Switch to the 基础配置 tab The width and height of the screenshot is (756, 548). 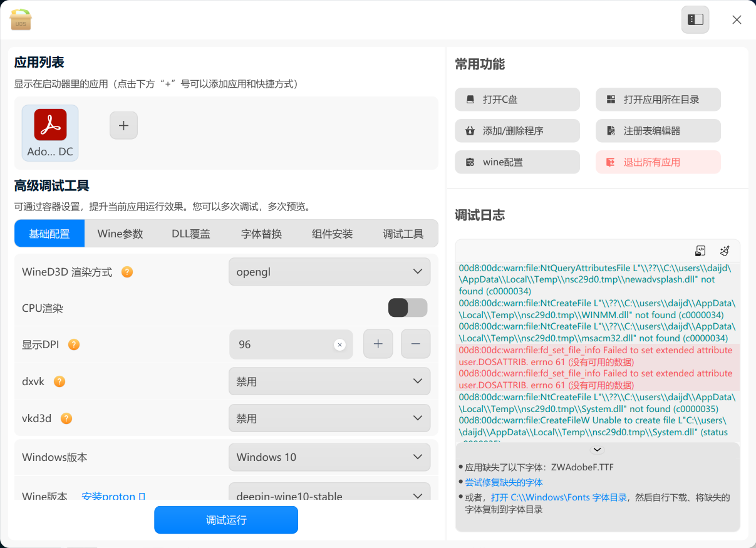pyautogui.click(x=49, y=234)
